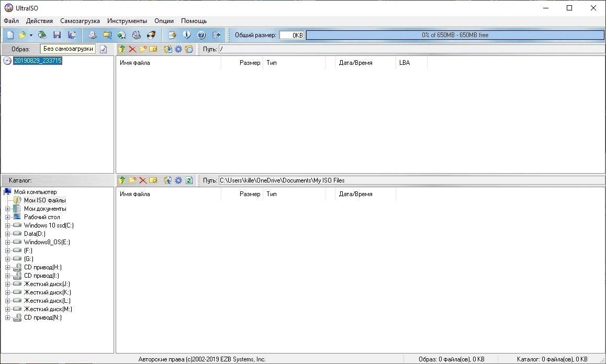Go up a level in local catalog pane
606x364 pixels.
[122, 180]
